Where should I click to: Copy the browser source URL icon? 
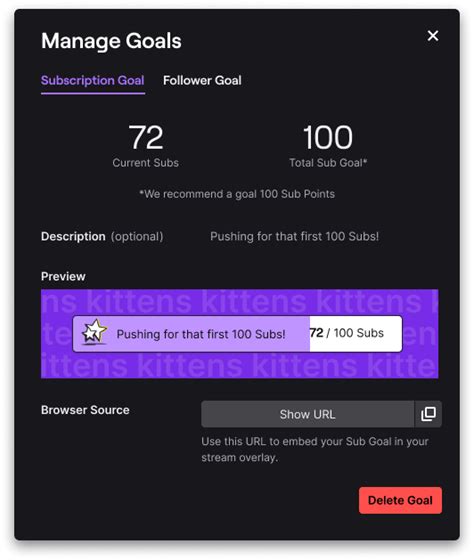[428, 414]
